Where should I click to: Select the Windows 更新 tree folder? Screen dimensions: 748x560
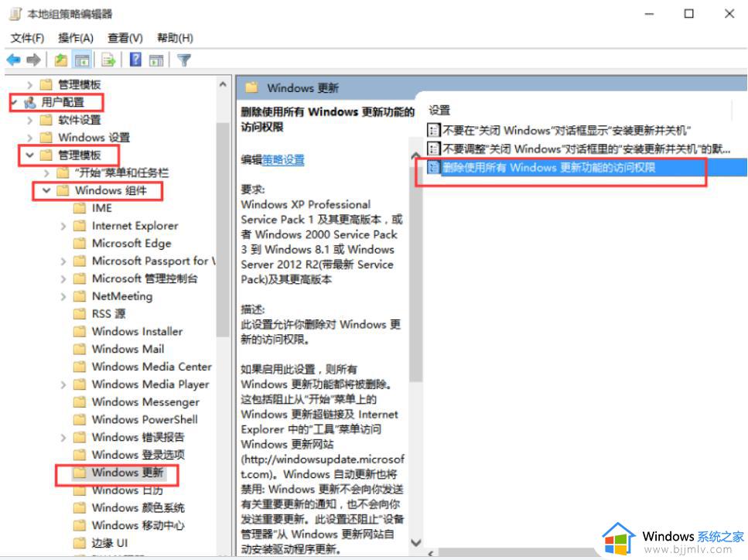tap(128, 473)
